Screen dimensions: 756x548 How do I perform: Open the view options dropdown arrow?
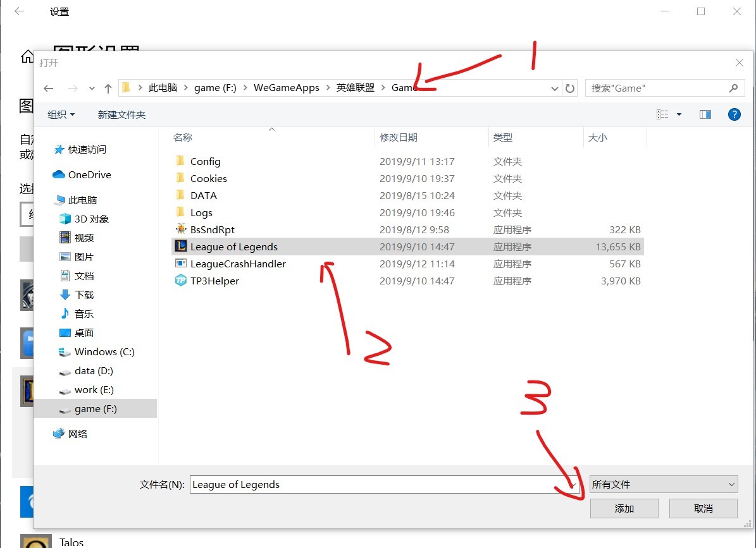(x=679, y=114)
